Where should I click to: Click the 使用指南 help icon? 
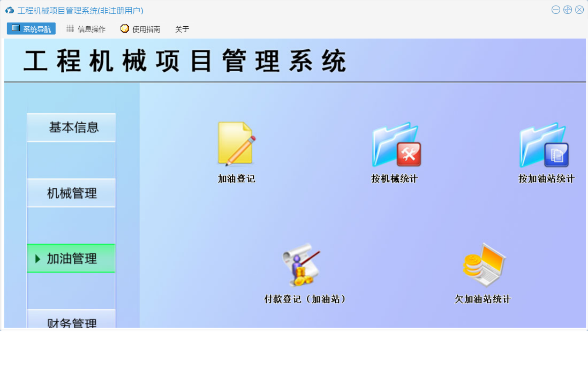(124, 28)
